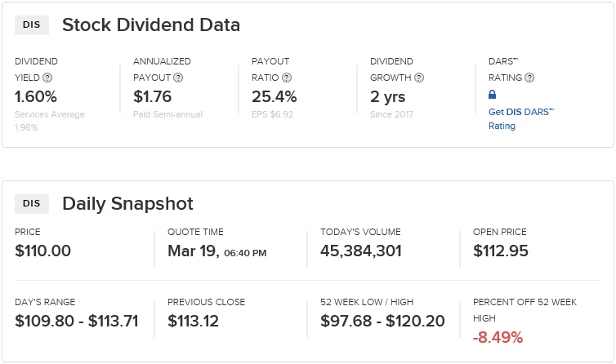This screenshot has width=616, height=364.
Task: Click the Quote Time label
Action: click(195, 232)
